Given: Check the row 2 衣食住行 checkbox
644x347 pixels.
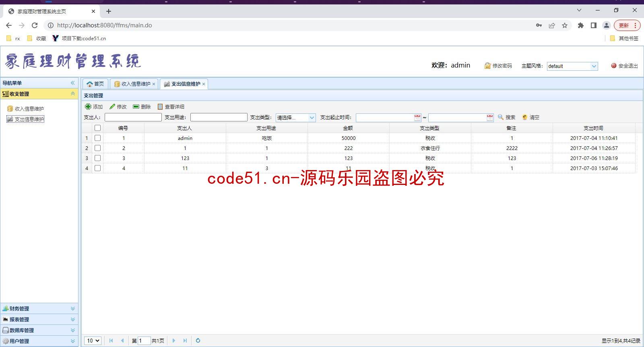Looking at the screenshot, I should click(97, 148).
